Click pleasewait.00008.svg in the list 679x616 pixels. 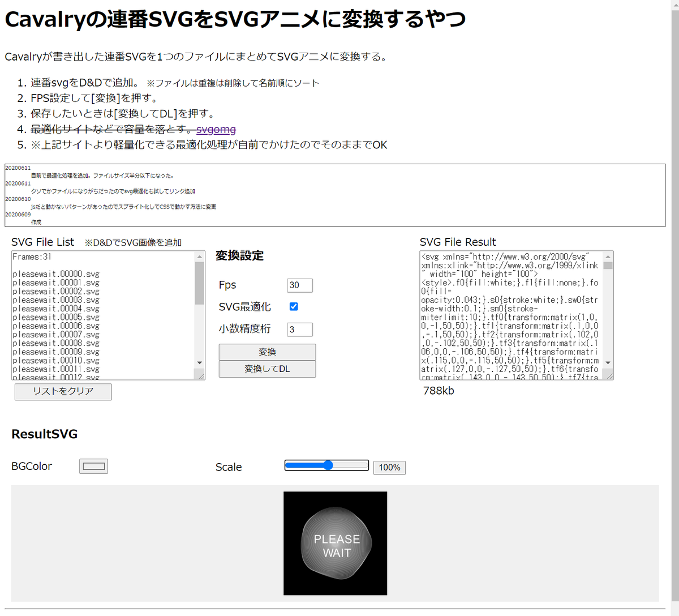click(x=56, y=343)
